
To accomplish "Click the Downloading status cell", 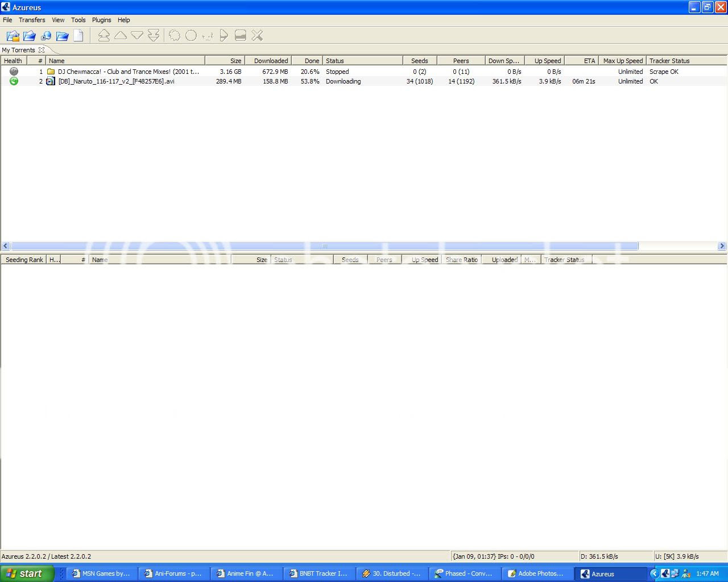I will tap(343, 81).
